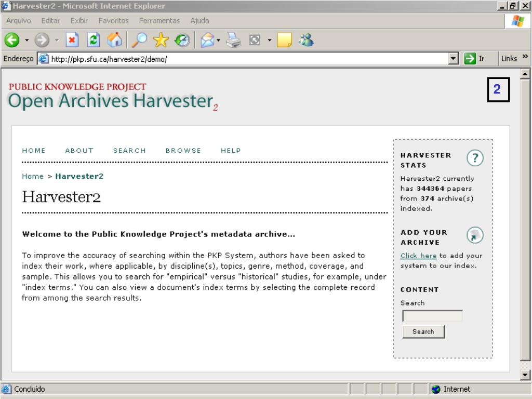Open the Messenger people icon
This screenshot has height=399, width=532.
306,40
